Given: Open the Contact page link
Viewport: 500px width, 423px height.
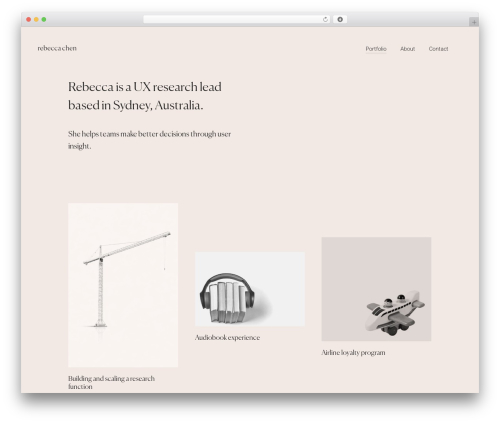Looking at the screenshot, I should click(438, 49).
